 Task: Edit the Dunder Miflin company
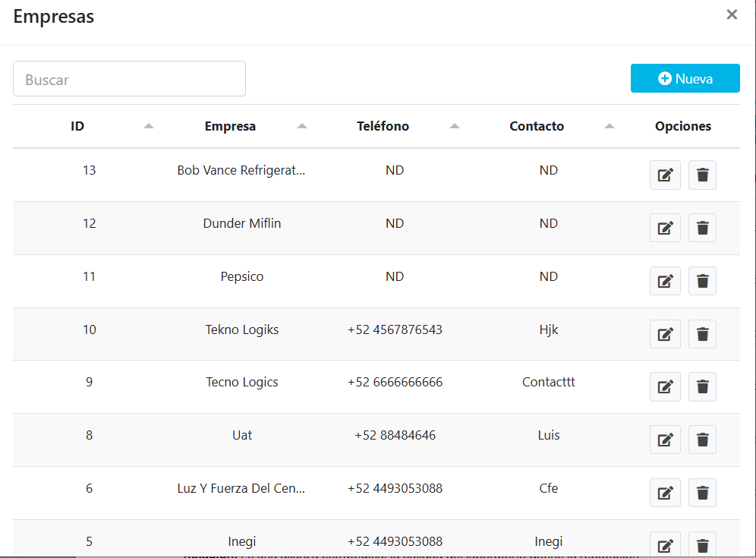click(665, 228)
